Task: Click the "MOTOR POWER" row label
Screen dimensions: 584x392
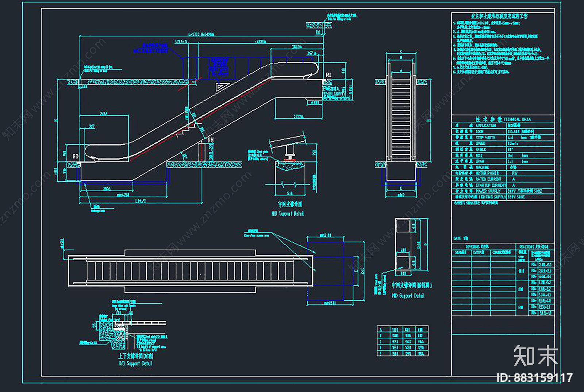Action: pyautogui.click(x=487, y=173)
